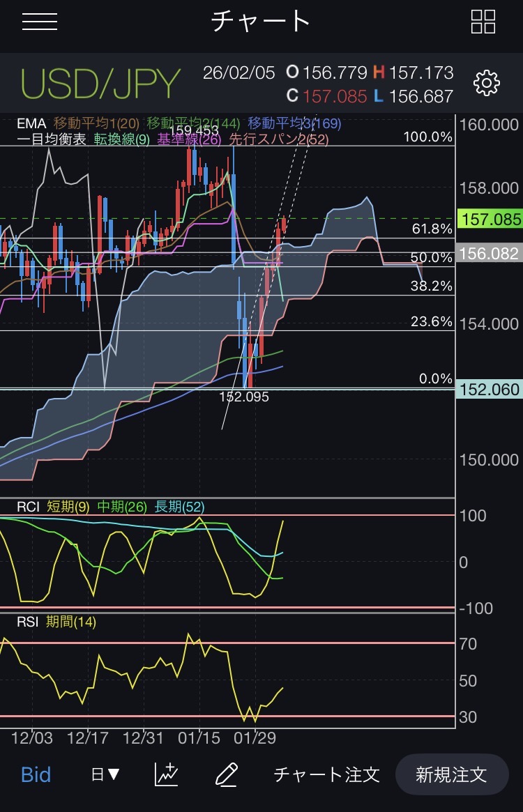Tap the チャート注文 button
Viewport: 523px width, 812px height.
(x=326, y=774)
